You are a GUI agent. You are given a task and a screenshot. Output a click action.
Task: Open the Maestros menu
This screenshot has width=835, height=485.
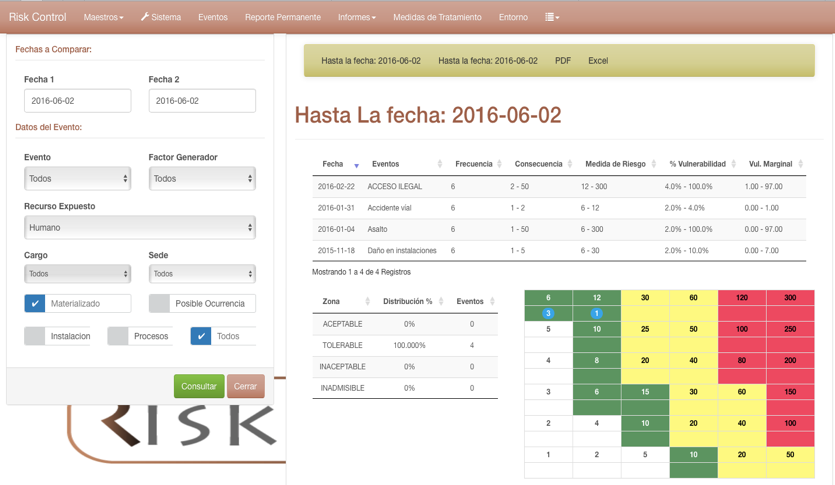[103, 17]
